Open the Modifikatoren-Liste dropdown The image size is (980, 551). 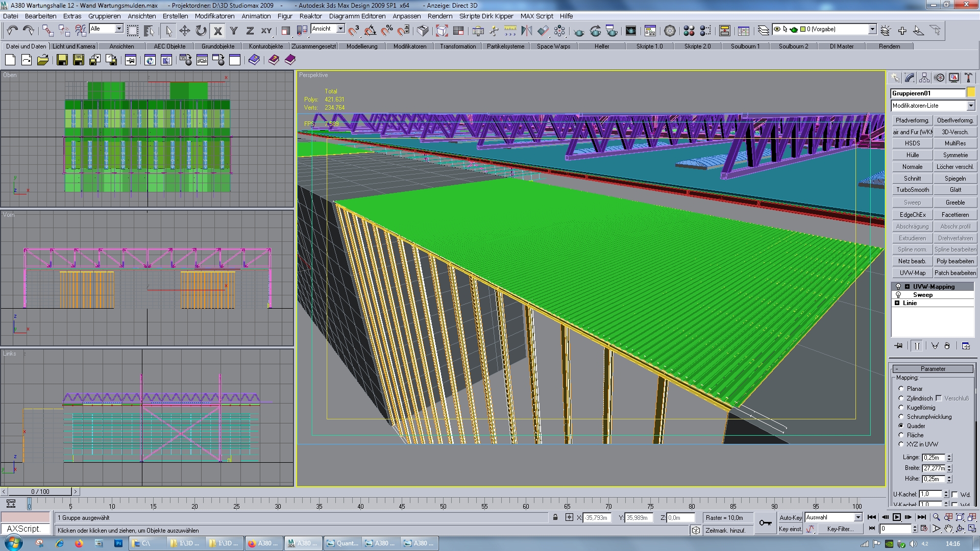[x=970, y=106]
